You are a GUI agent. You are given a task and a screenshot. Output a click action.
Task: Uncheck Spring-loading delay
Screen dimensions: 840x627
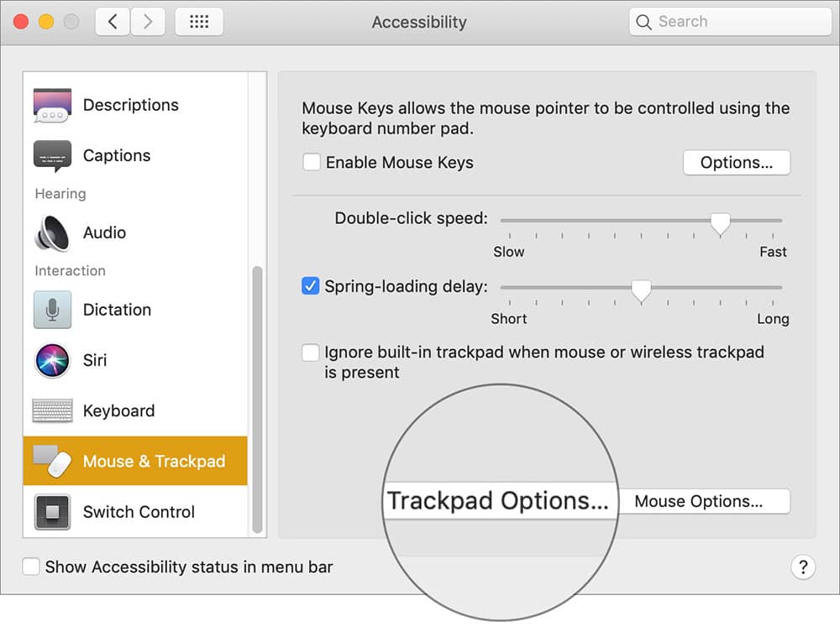310,285
